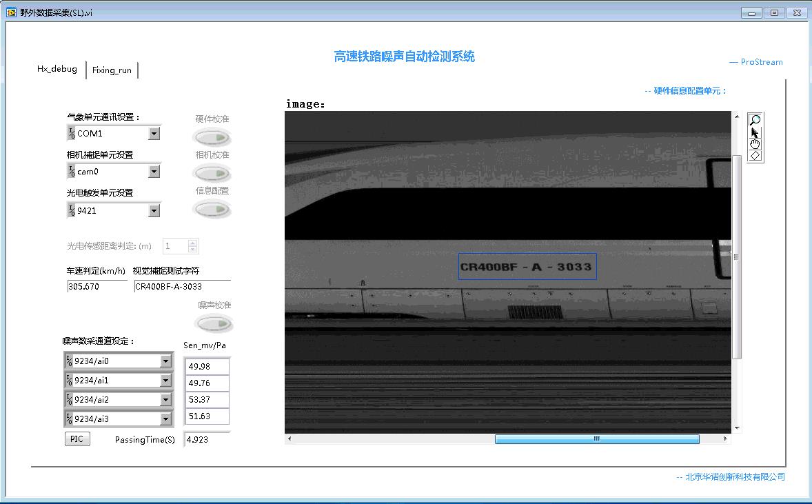This screenshot has width=812, height=504.
Task: Toggle the 硬件校准 switch
Action: [x=212, y=137]
